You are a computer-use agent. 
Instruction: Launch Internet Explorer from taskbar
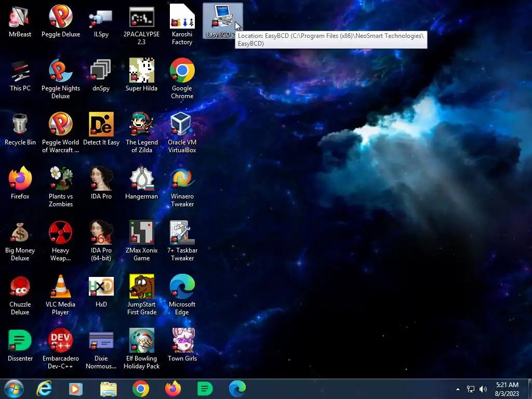[44, 389]
